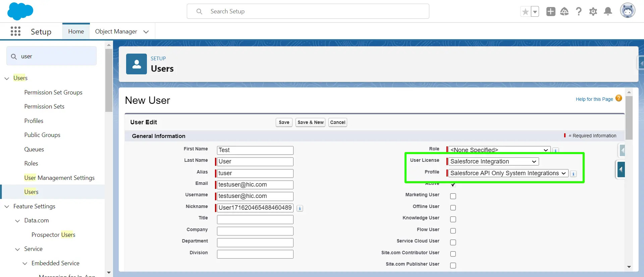Open the Setup gear menu

click(x=593, y=12)
